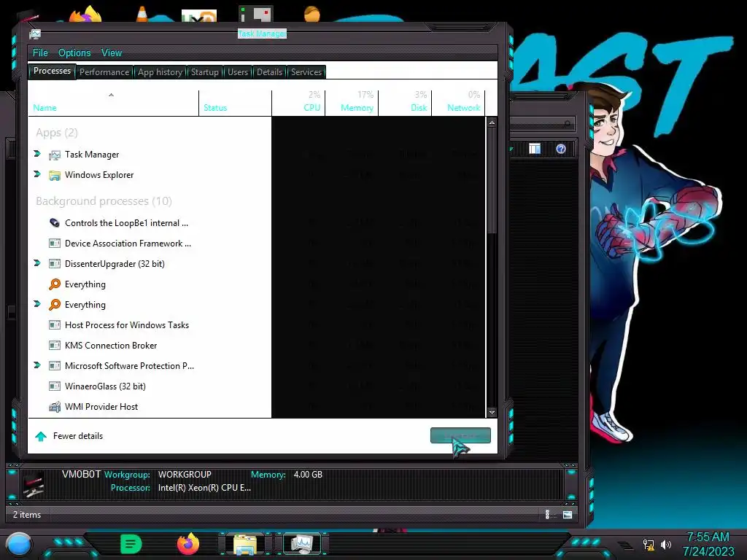Image resolution: width=747 pixels, height=560 pixels.
Task: Select the Windows Explorer row
Action: pos(258,175)
